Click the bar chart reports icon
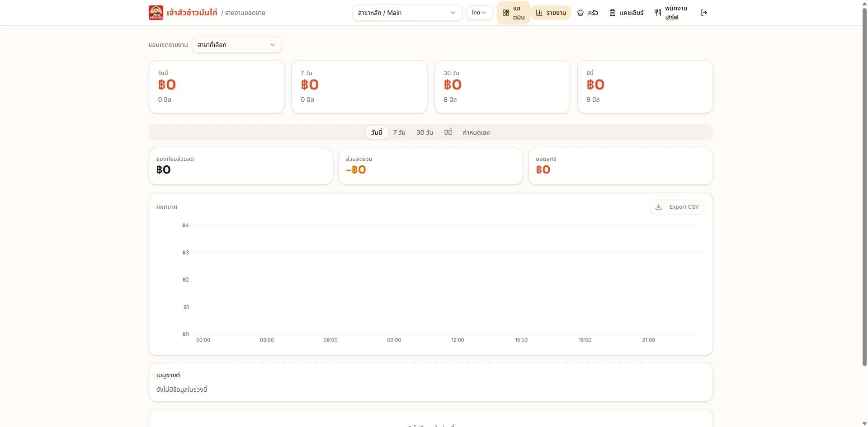 tap(539, 13)
